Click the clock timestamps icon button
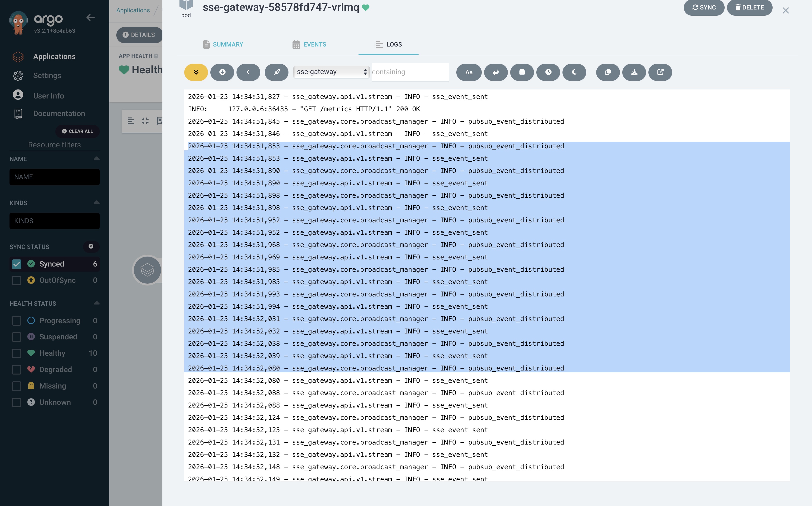The width and height of the screenshot is (812, 506). coord(548,72)
